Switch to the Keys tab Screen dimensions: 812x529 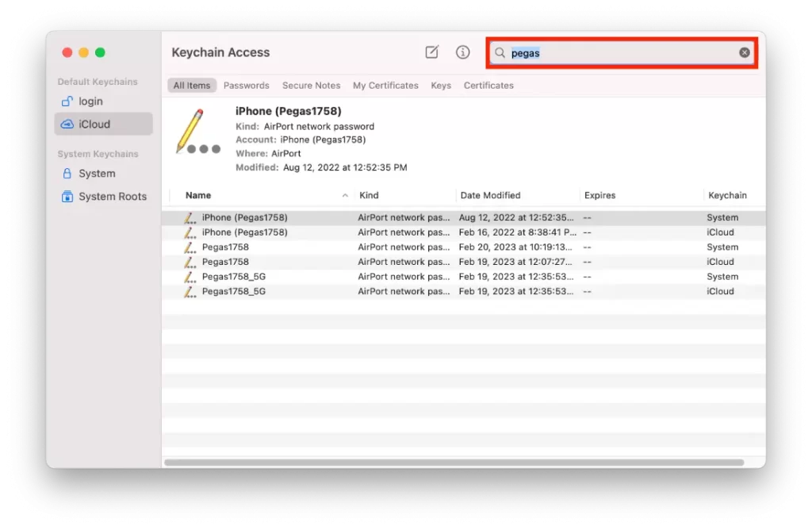pyautogui.click(x=441, y=86)
